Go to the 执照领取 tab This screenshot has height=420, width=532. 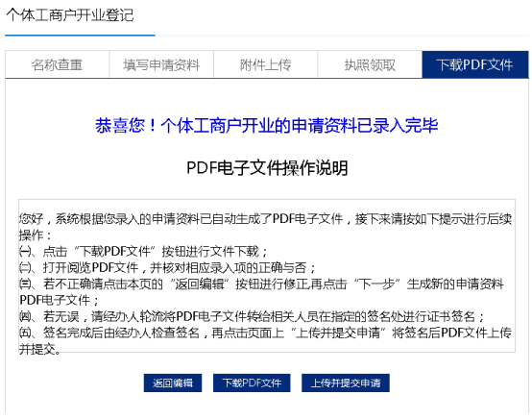pyautogui.click(x=370, y=64)
